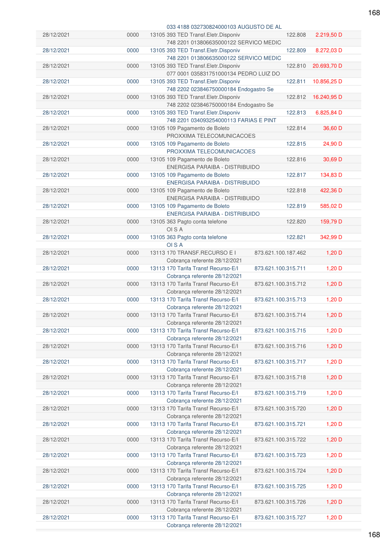Click the 2.219,50 D debit amount
The width and height of the screenshot is (392, 555).
[328, 35]
